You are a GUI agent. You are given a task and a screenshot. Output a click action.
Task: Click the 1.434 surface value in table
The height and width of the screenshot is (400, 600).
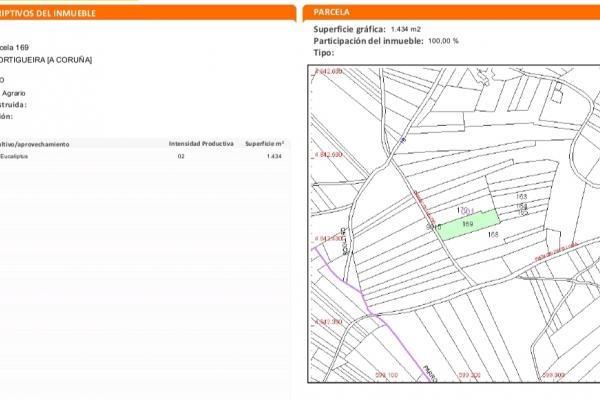click(x=273, y=157)
